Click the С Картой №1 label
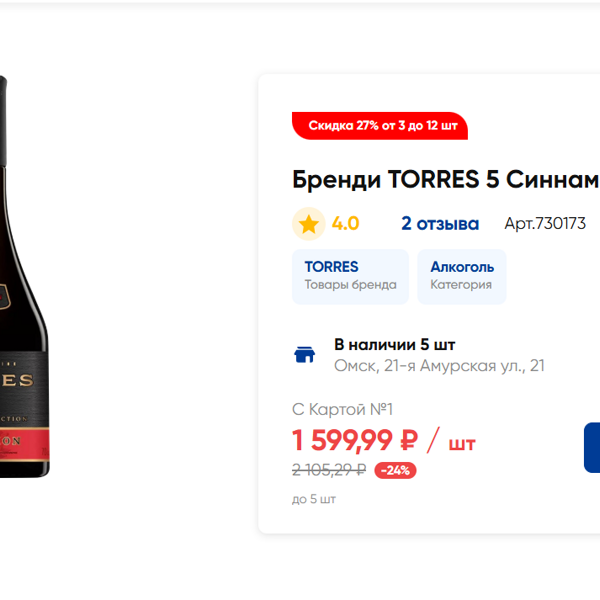 click(342, 409)
